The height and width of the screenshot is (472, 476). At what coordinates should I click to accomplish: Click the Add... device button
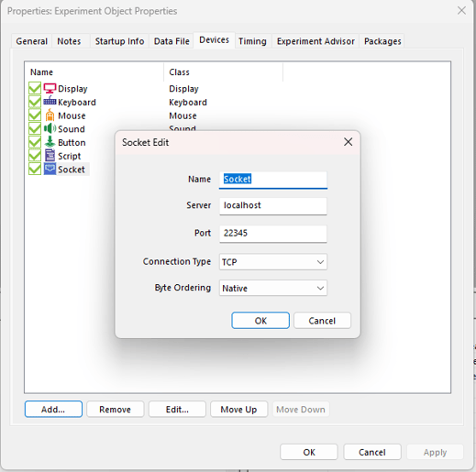click(x=53, y=409)
